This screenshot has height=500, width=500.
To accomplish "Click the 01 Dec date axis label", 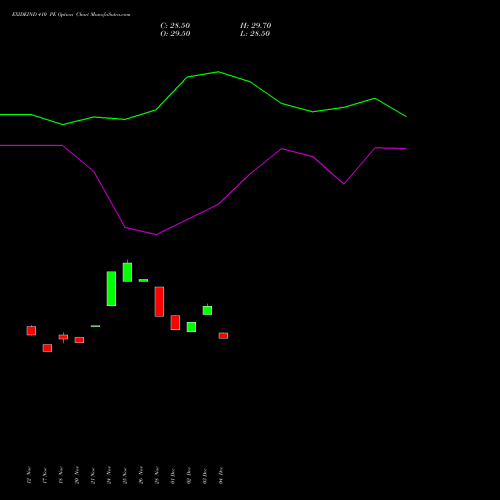I will coord(173,476).
